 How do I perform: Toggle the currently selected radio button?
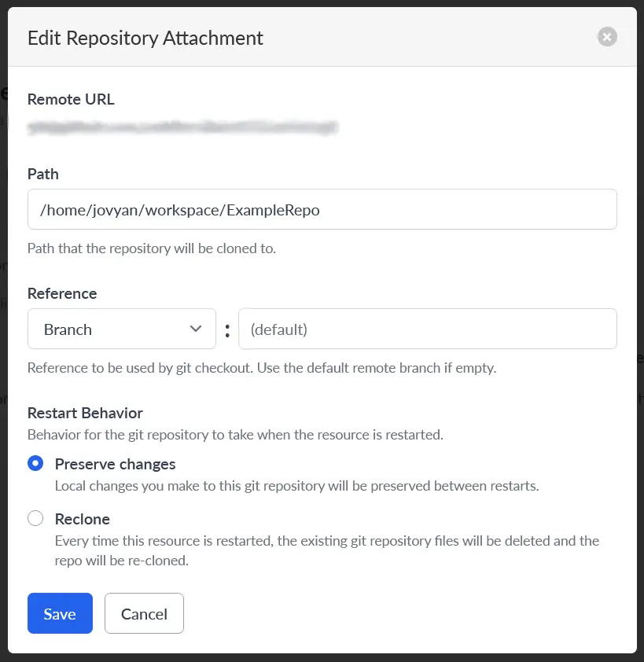coord(35,464)
